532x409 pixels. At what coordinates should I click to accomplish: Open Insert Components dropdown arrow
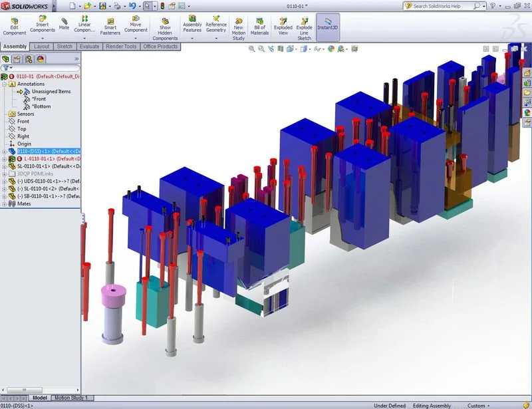43,39
